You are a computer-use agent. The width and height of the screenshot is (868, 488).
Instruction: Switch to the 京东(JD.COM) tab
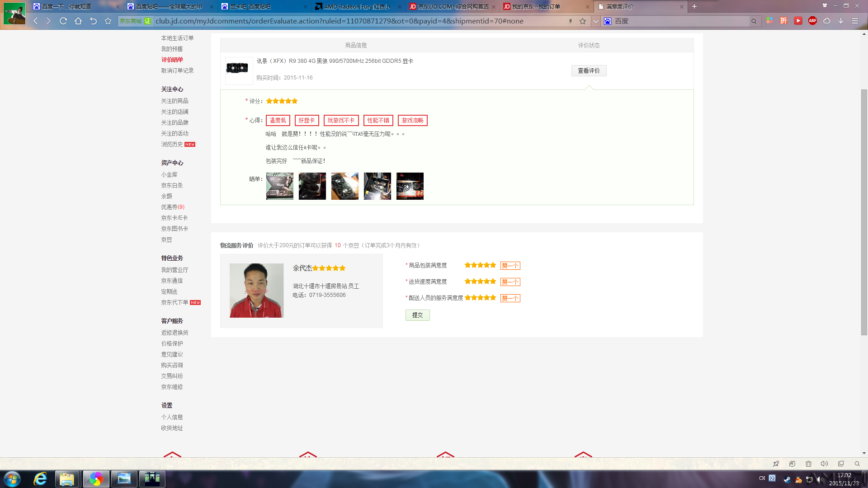[x=451, y=6]
